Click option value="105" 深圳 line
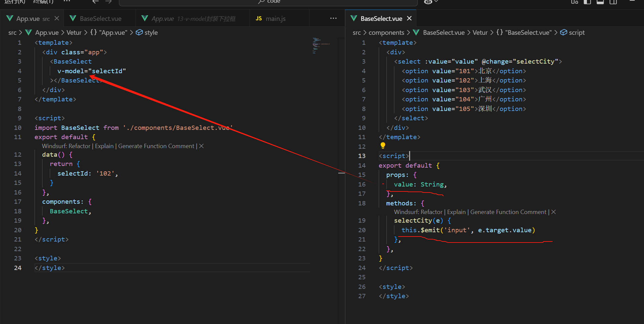 [x=464, y=109]
